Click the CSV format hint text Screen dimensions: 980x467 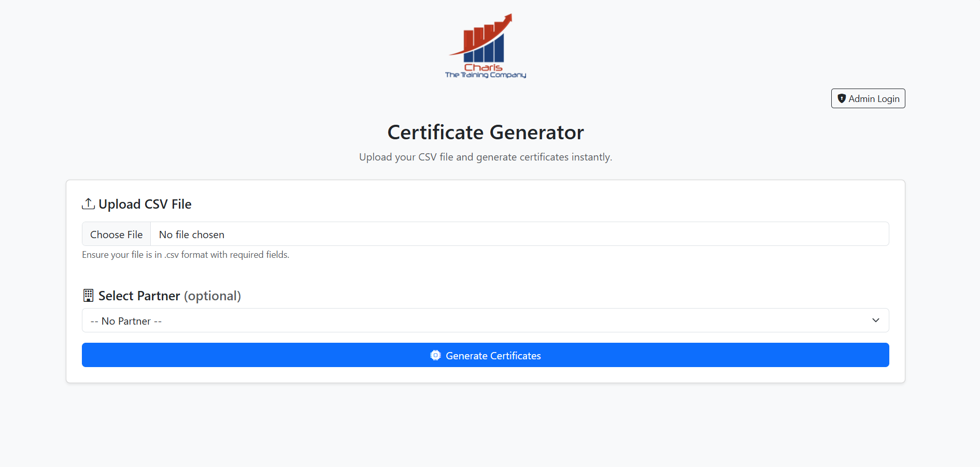(x=186, y=254)
